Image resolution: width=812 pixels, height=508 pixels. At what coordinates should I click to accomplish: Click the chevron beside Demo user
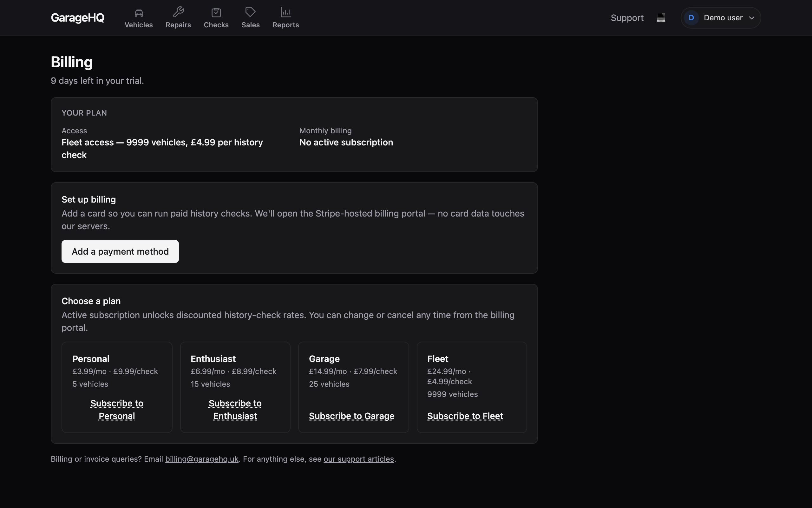point(752,18)
